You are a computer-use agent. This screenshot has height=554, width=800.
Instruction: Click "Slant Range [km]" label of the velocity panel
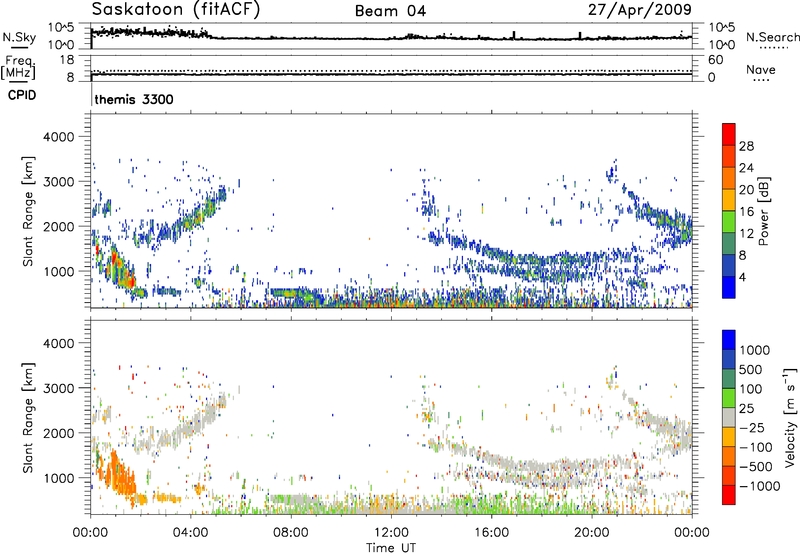pos(28,418)
